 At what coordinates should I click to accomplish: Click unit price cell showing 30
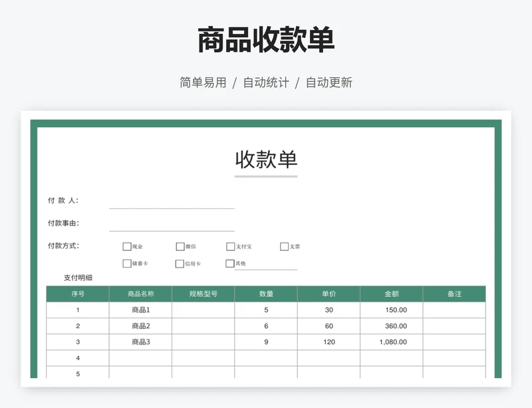point(329,309)
